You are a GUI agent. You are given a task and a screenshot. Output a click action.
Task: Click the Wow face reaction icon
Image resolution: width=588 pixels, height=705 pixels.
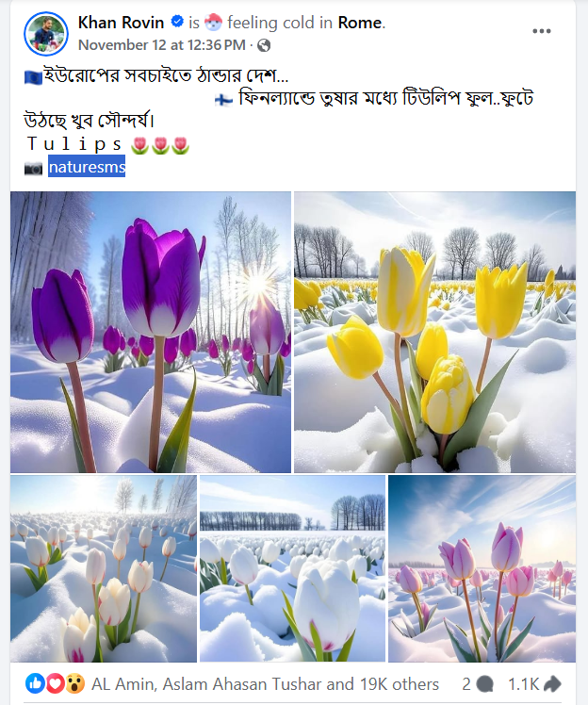click(x=74, y=683)
